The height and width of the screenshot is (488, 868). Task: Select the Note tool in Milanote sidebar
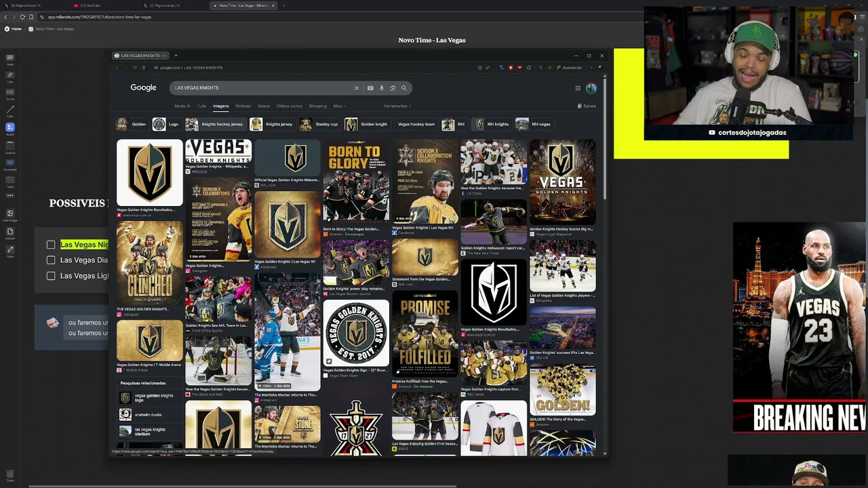[x=10, y=59]
